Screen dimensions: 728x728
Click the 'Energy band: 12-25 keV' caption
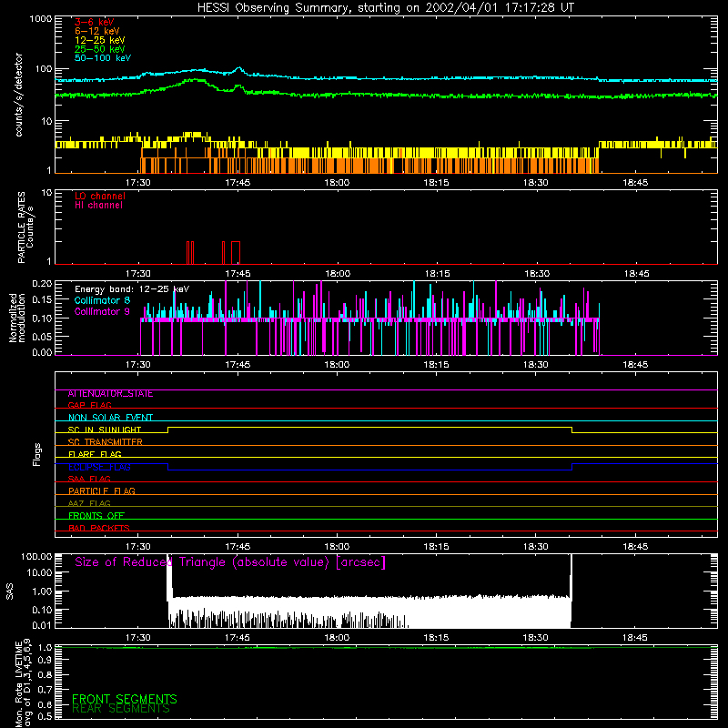coord(132,289)
